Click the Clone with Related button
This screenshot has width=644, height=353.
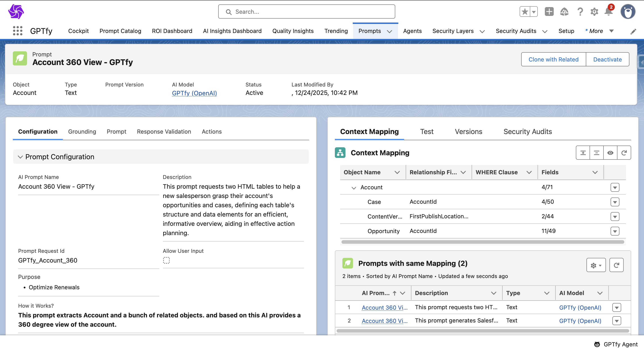(x=553, y=59)
